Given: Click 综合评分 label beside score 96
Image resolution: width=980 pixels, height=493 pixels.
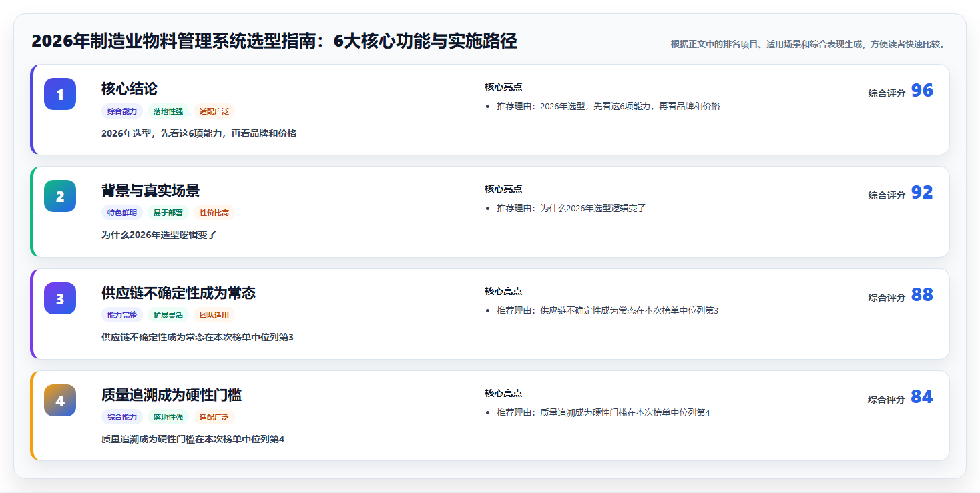Looking at the screenshot, I should [x=887, y=93].
